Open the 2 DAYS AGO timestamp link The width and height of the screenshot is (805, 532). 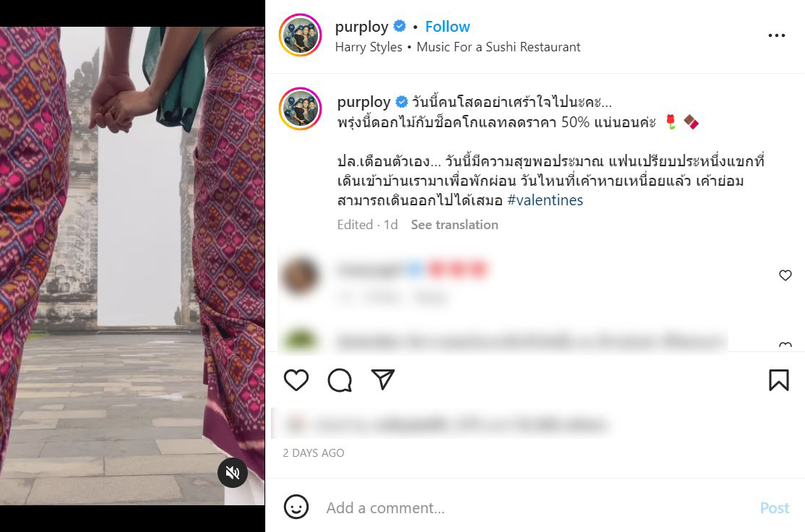pos(313,453)
